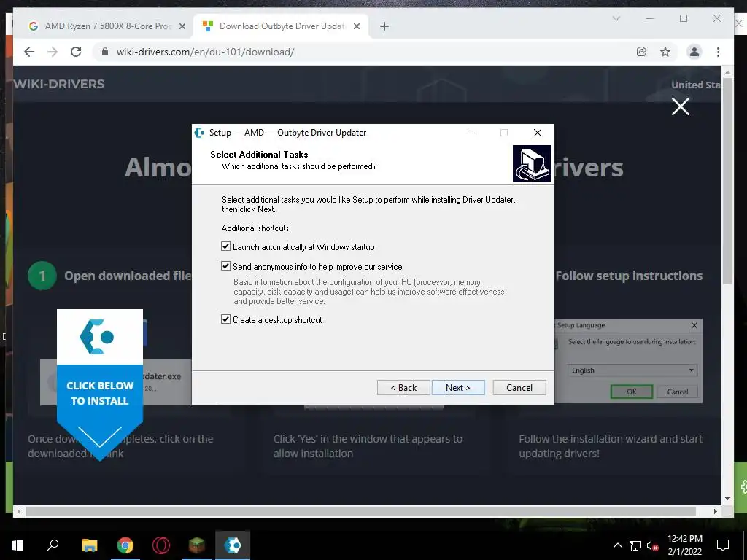
Task: Click the United States region selector
Action: [x=695, y=85]
